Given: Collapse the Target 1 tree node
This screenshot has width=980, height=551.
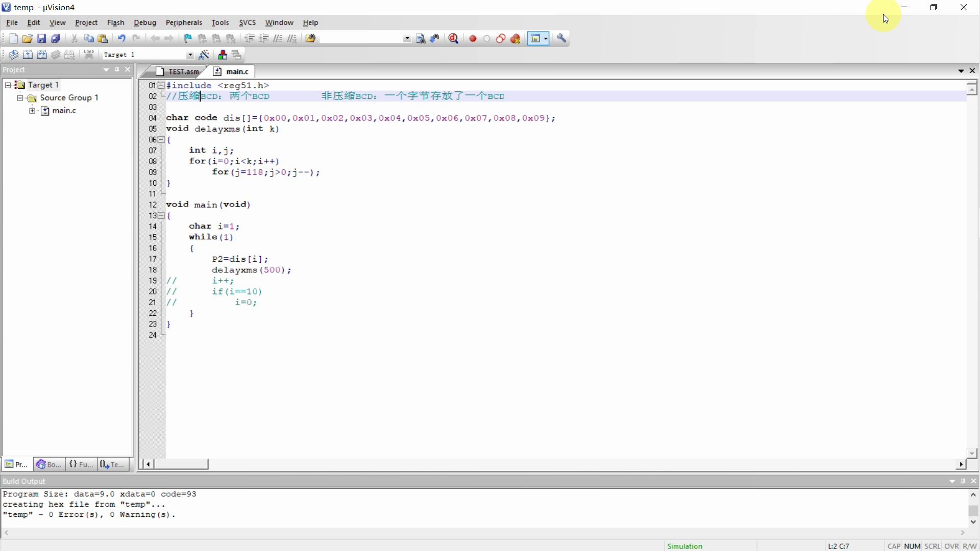Looking at the screenshot, I should click(8, 85).
